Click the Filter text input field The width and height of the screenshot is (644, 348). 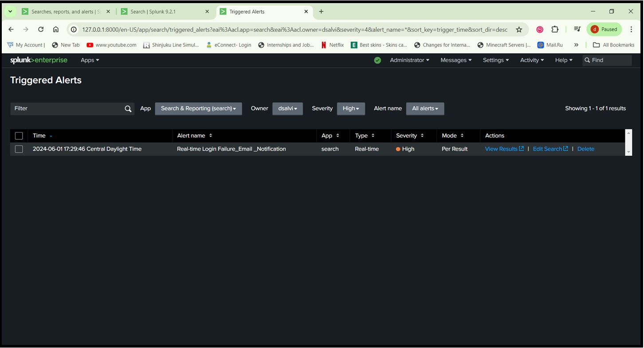coord(67,109)
